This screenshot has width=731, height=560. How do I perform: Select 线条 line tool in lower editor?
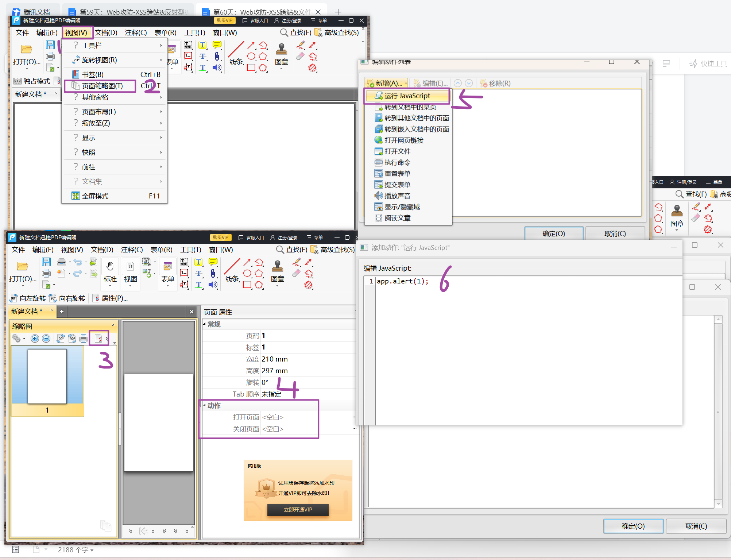click(x=232, y=271)
